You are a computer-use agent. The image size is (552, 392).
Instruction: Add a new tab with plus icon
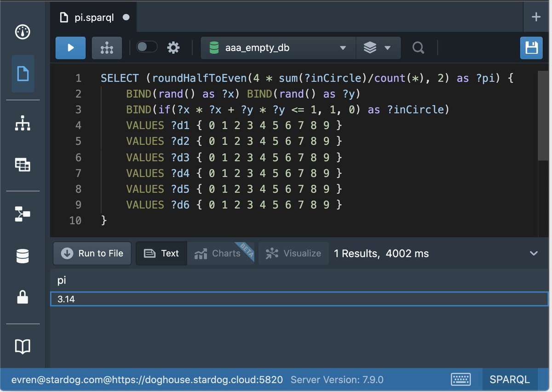point(536,17)
